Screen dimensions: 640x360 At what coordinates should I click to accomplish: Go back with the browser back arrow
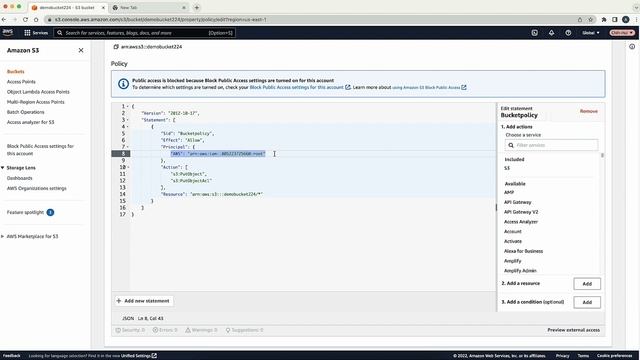click(x=4, y=20)
